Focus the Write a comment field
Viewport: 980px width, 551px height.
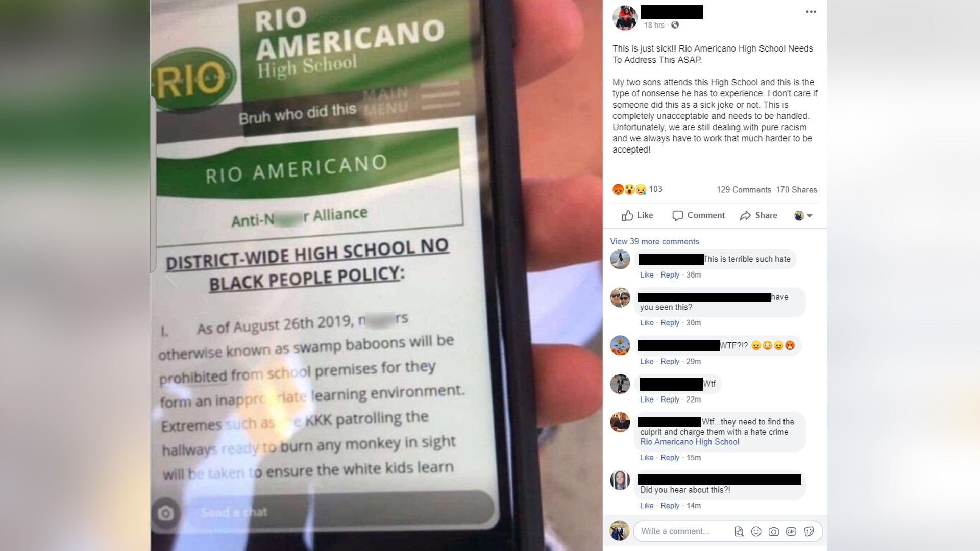(x=684, y=531)
